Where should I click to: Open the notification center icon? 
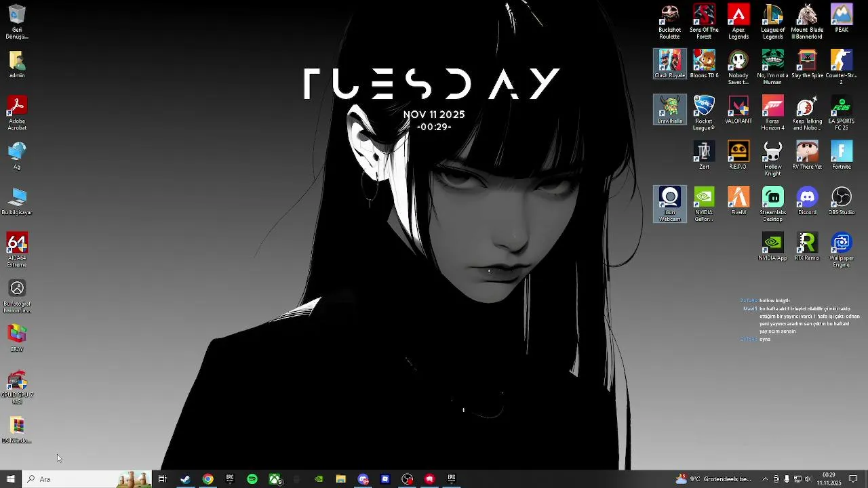(x=853, y=479)
